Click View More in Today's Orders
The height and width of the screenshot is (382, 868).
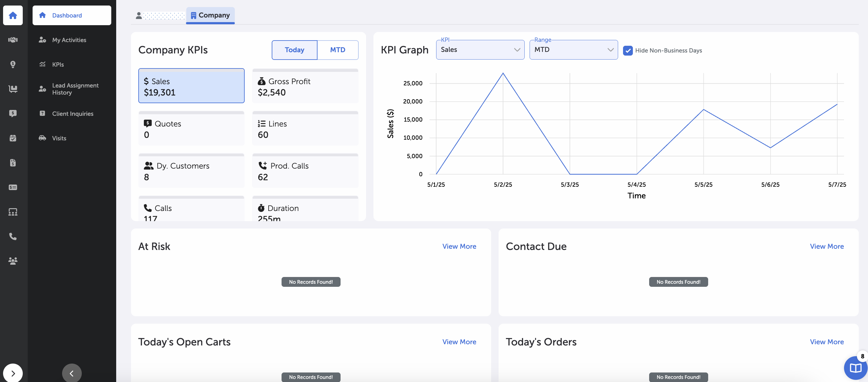click(827, 341)
